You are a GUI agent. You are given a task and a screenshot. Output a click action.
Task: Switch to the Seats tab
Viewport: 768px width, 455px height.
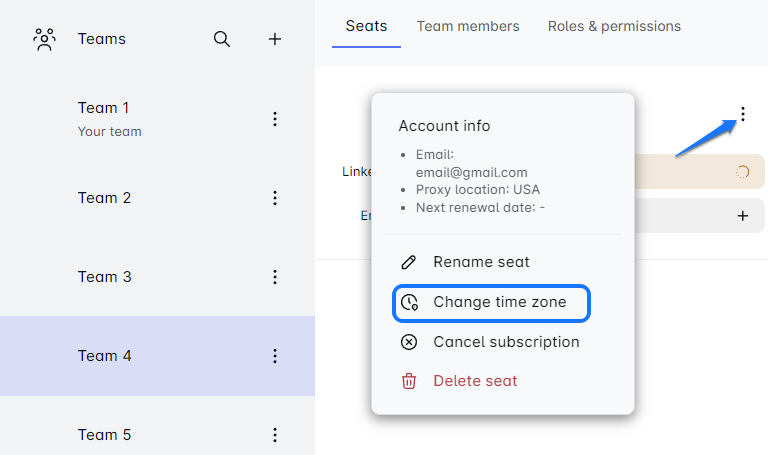point(366,26)
